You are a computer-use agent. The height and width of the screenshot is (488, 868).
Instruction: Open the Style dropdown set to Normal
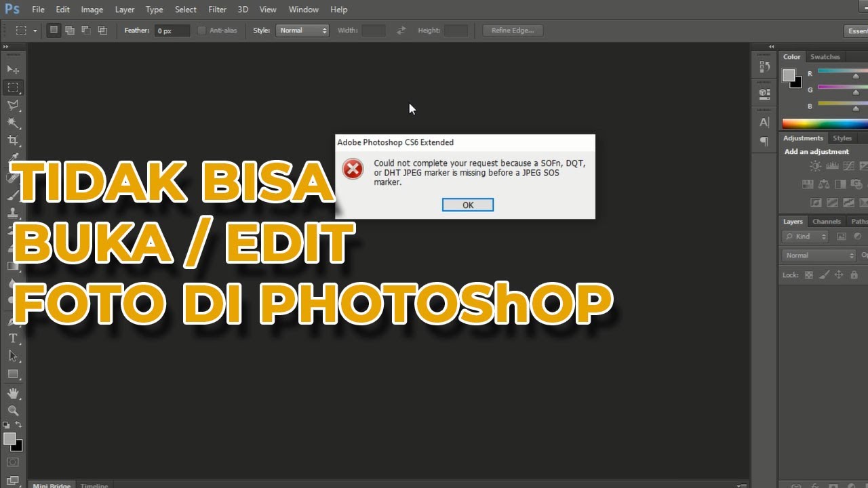[302, 30]
